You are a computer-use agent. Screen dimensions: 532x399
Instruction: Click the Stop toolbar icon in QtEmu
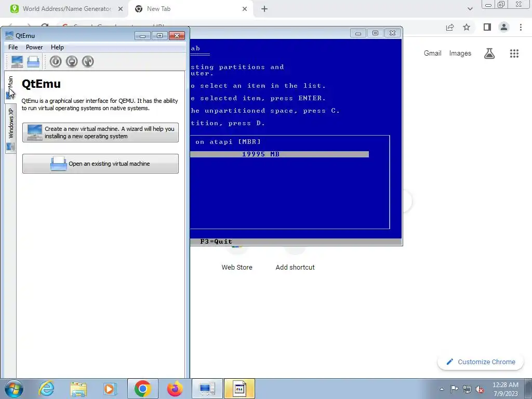[x=72, y=61]
